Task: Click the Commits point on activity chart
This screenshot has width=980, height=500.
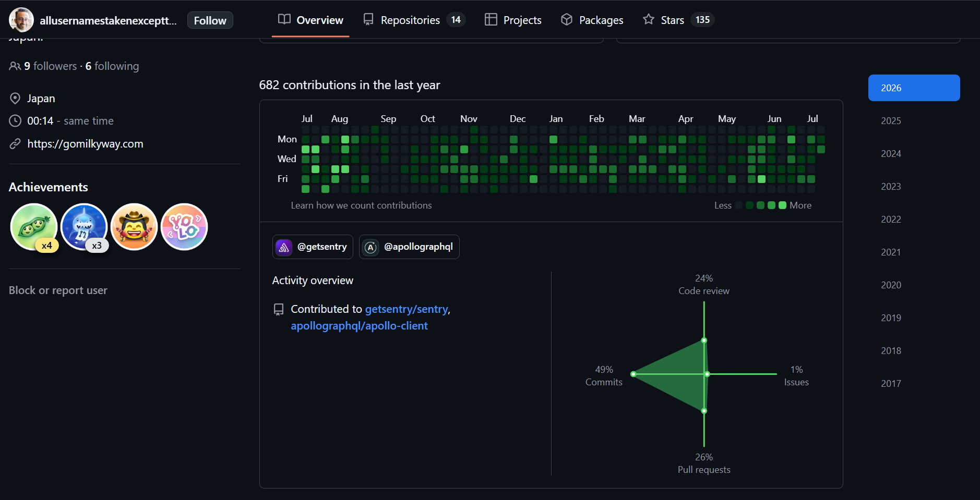Action: 634,374
